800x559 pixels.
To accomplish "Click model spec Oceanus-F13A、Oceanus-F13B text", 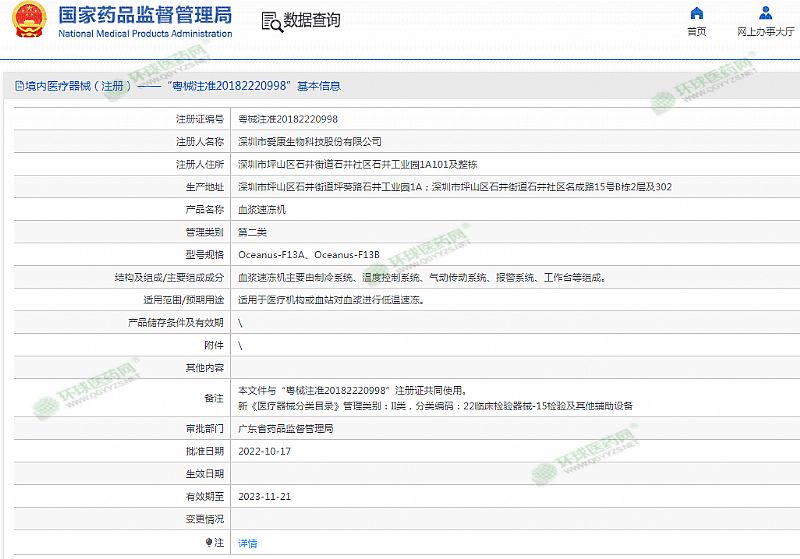I will click(x=308, y=255).
